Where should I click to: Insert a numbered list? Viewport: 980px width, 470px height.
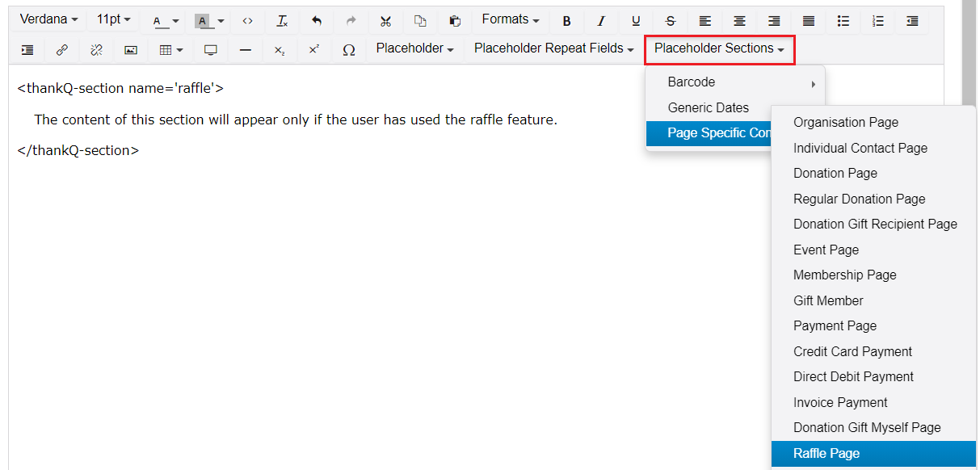(877, 22)
